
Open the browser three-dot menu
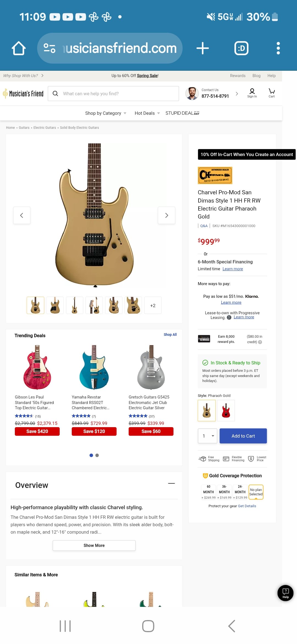[278, 48]
